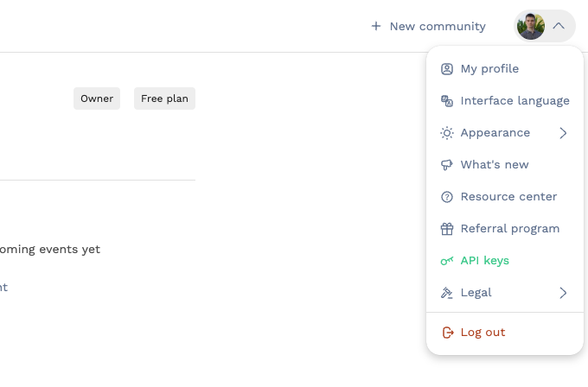Click the API keys key icon

coord(447,261)
